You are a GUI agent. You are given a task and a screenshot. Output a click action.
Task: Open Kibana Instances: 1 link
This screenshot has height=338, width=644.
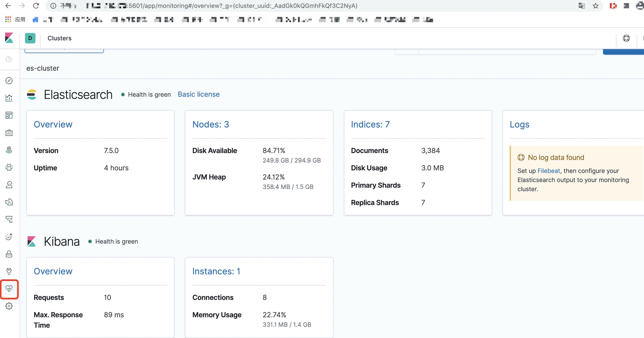click(x=216, y=271)
